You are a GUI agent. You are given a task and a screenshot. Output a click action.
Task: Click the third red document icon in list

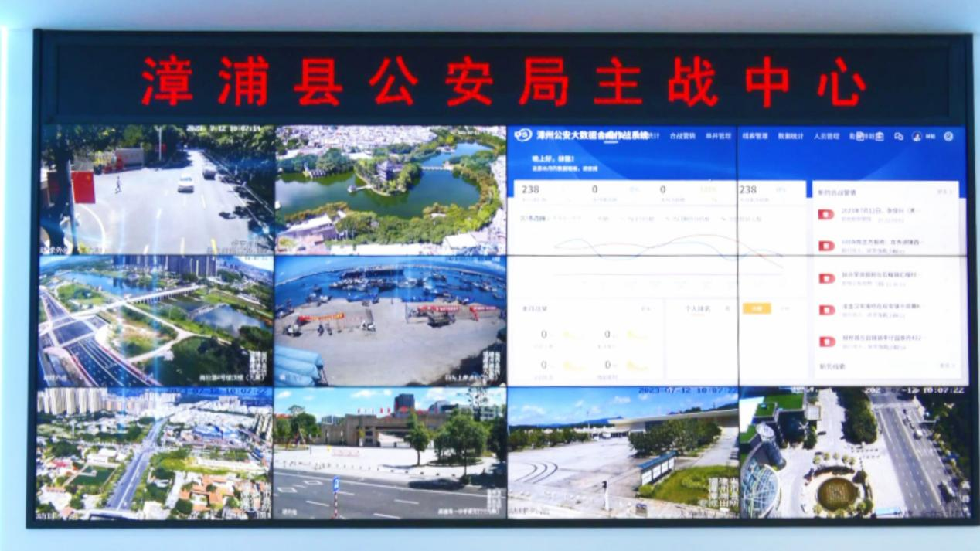[x=826, y=278]
